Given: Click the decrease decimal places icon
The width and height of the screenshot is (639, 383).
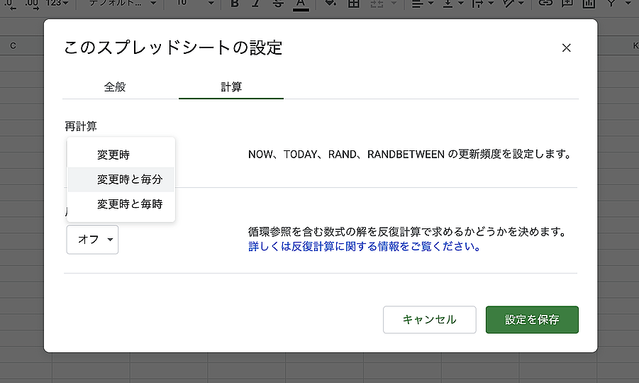Looking at the screenshot, I should pyautogui.click(x=10, y=4).
